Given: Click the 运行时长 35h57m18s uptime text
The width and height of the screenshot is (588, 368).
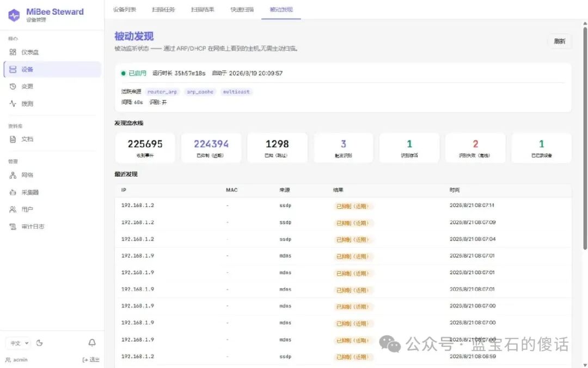Looking at the screenshot, I should (179, 73).
